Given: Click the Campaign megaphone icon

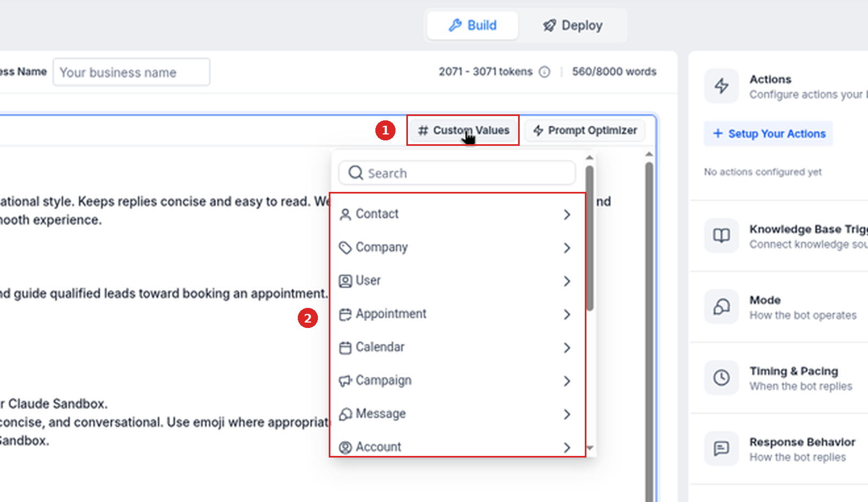Looking at the screenshot, I should [345, 381].
